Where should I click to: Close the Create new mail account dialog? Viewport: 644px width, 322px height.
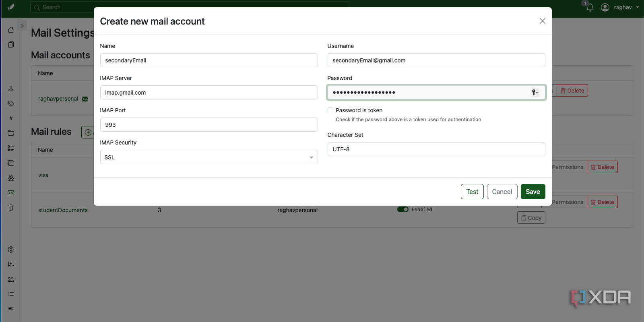coord(543,21)
